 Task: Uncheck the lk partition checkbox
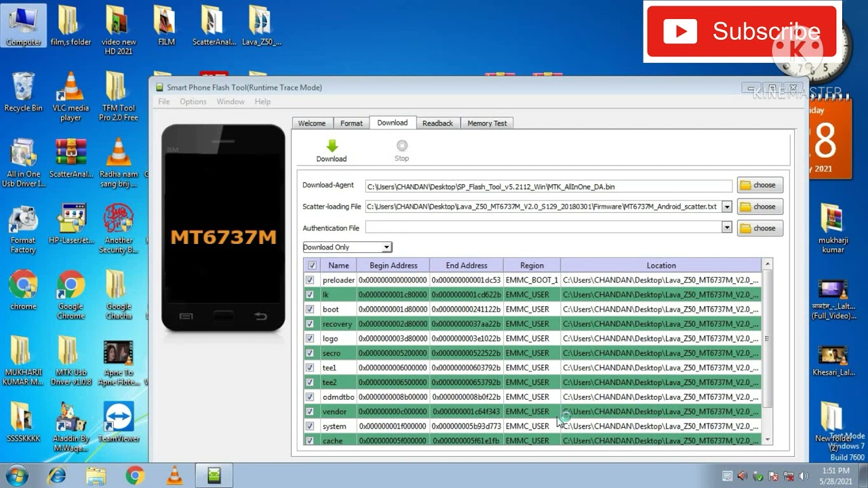pos(310,295)
